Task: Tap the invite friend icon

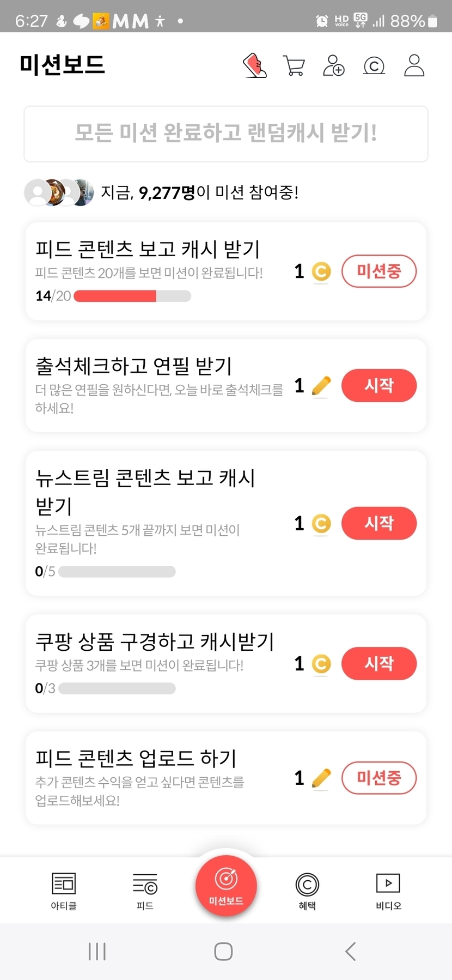Action: (334, 65)
